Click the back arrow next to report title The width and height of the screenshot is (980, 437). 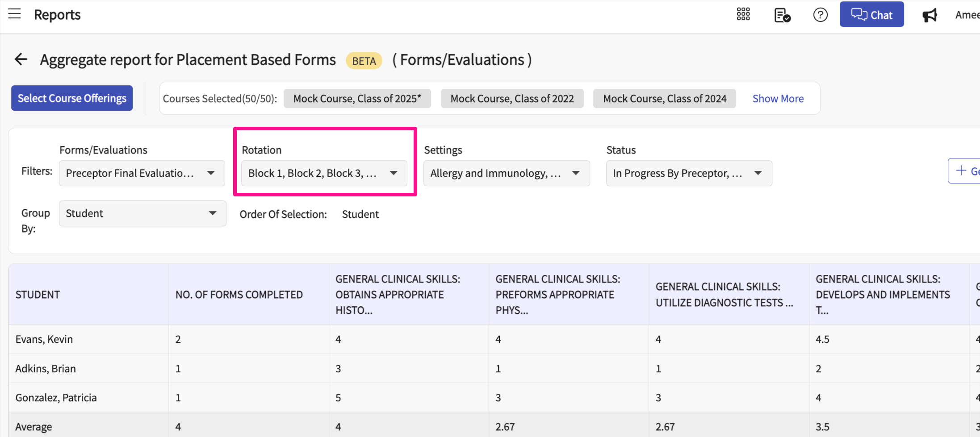[21, 59]
